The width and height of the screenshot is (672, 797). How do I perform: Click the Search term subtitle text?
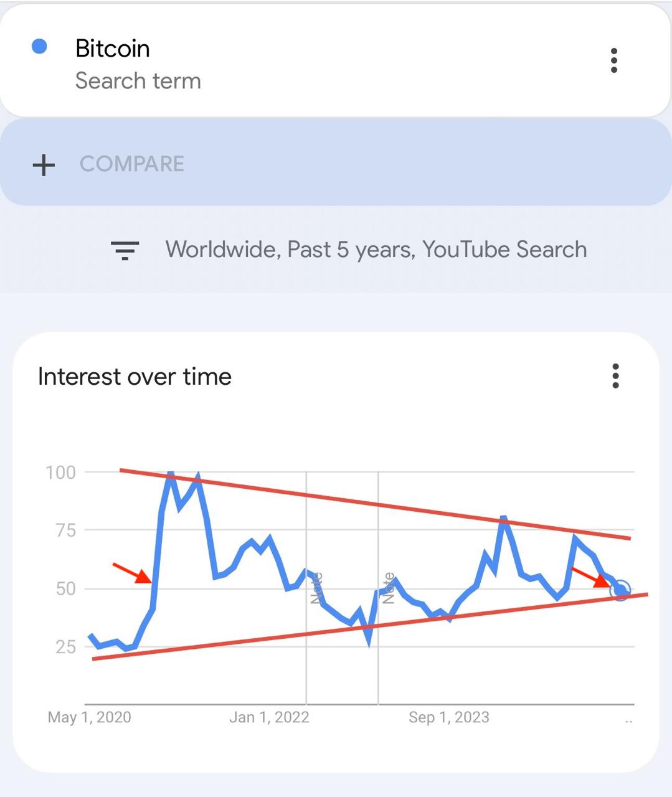click(x=138, y=81)
